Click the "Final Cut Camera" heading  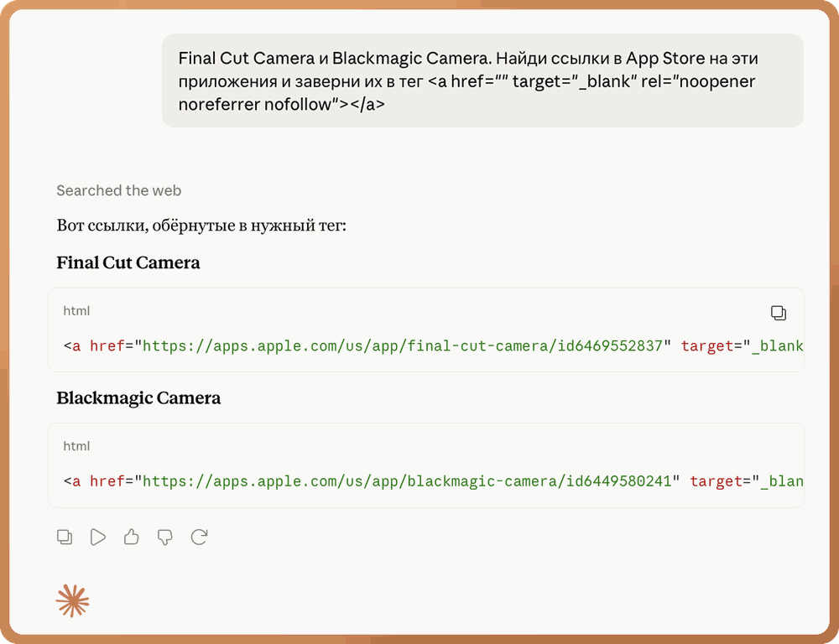coord(128,262)
